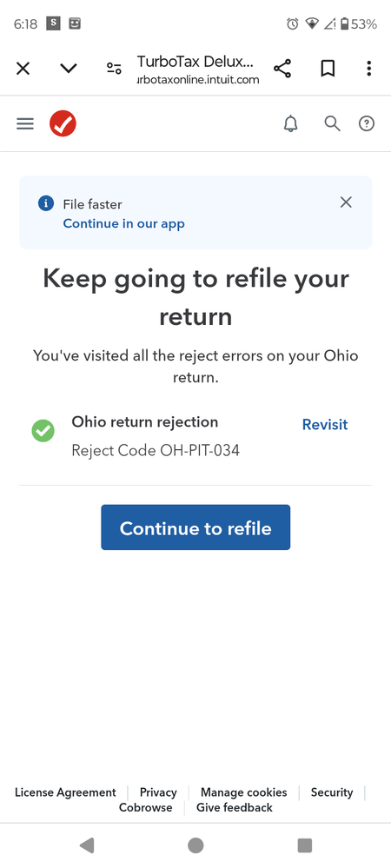The width and height of the screenshot is (391, 868).
Task: Bookmark this page with bookmark icon
Action: coord(328,69)
